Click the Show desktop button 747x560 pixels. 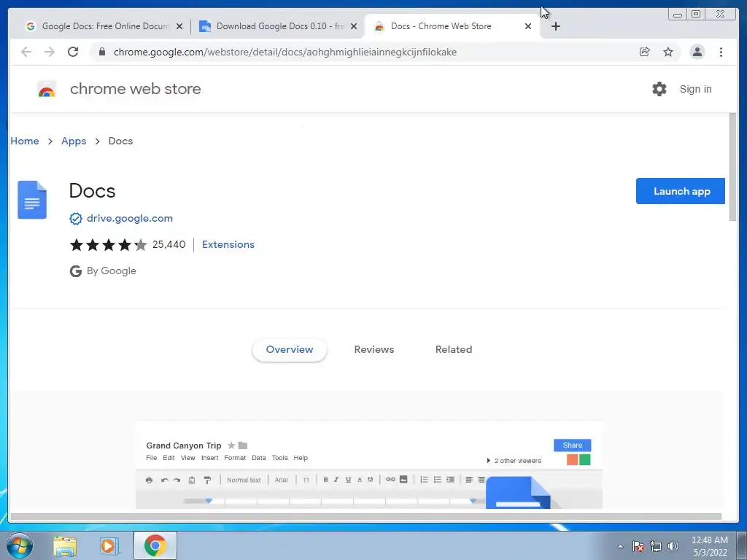coord(741,546)
